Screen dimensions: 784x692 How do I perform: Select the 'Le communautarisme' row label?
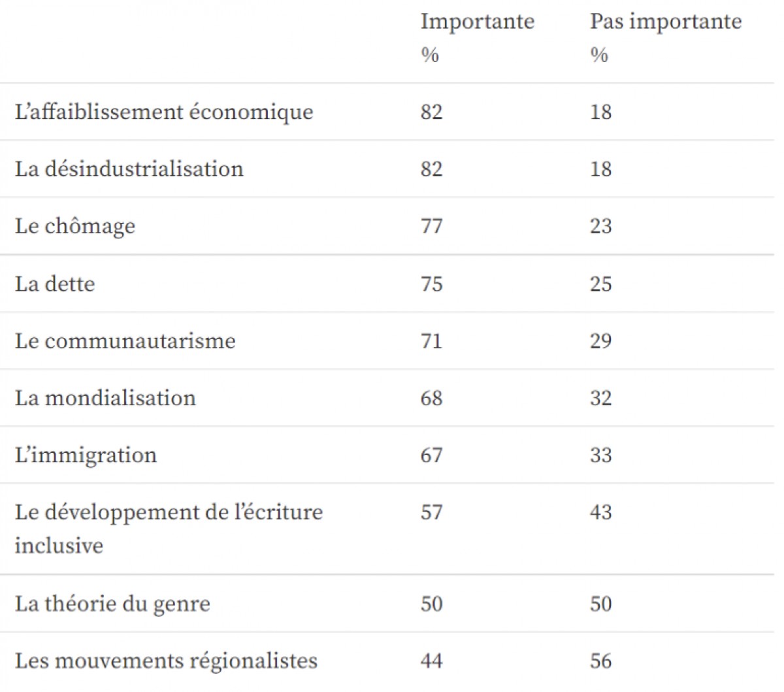click(x=125, y=341)
